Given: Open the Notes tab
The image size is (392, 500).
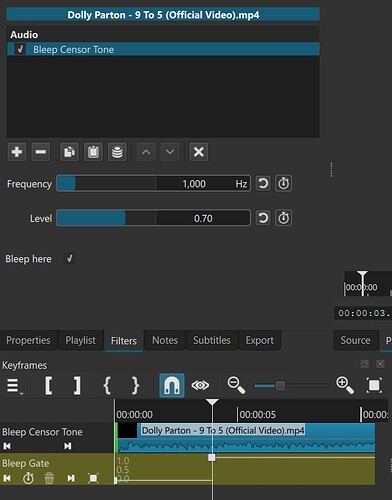Looking at the screenshot, I should pyautogui.click(x=165, y=340).
